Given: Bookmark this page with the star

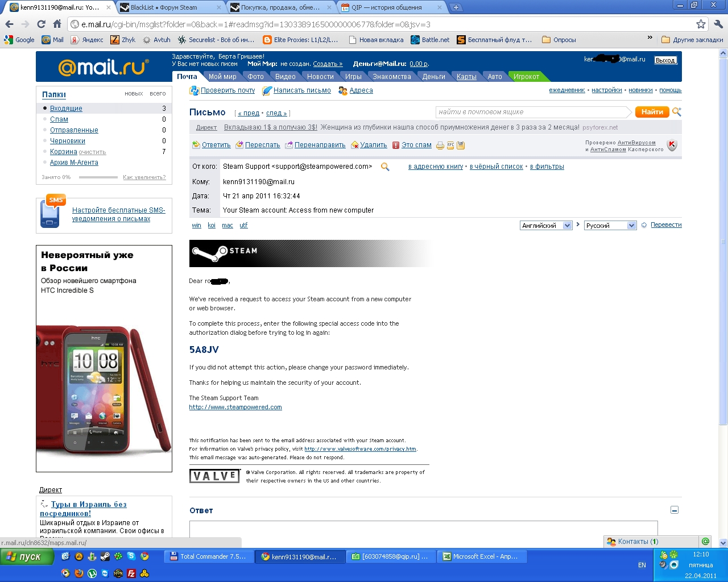Looking at the screenshot, I should 701,24.
